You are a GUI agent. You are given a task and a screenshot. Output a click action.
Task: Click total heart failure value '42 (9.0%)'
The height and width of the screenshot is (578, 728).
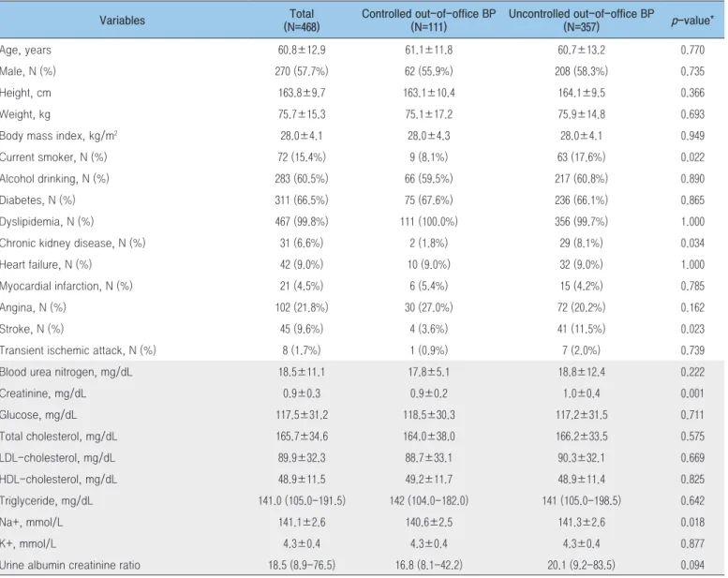[x=302, y=264]
